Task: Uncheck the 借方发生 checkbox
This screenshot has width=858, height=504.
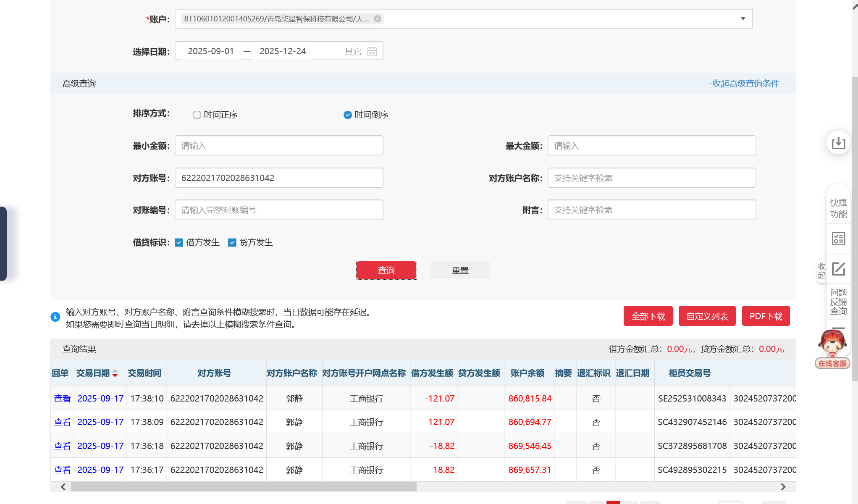Action: pos(179,243)
